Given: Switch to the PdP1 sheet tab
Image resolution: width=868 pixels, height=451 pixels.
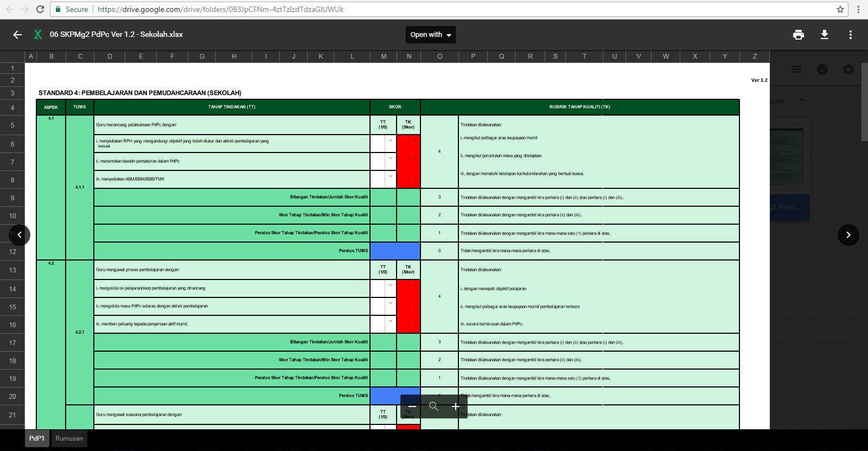Looking at the screenshot, I should (37, 439).
